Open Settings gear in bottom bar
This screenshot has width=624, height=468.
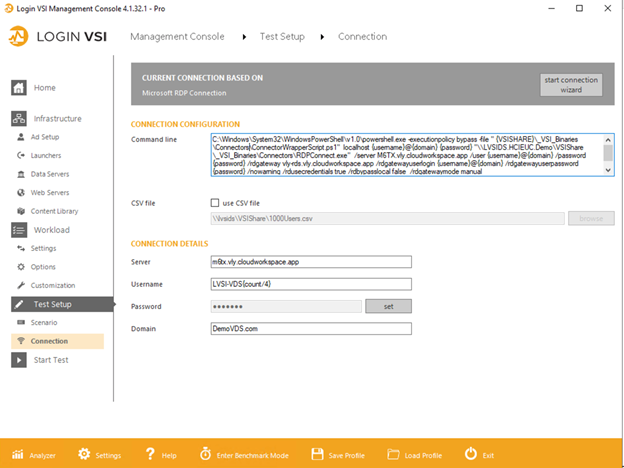84,454
